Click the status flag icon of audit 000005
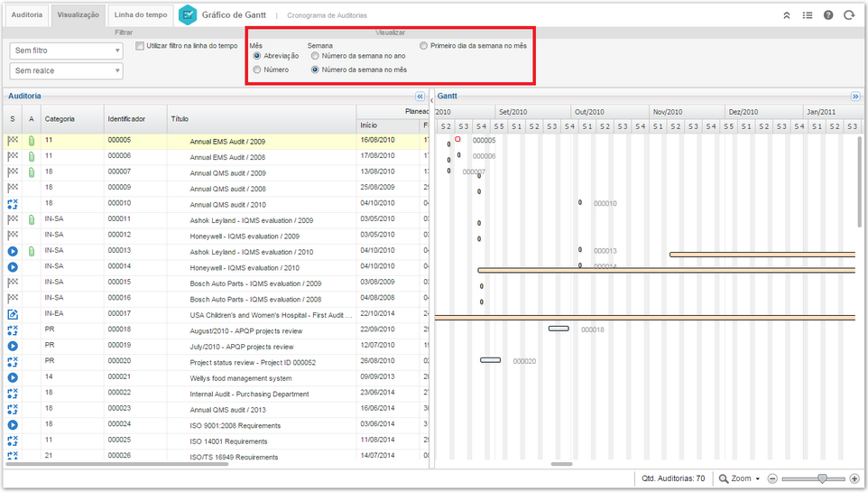This screenshot has width=868, height=492. pyautogui.click(x=13, y=142)
